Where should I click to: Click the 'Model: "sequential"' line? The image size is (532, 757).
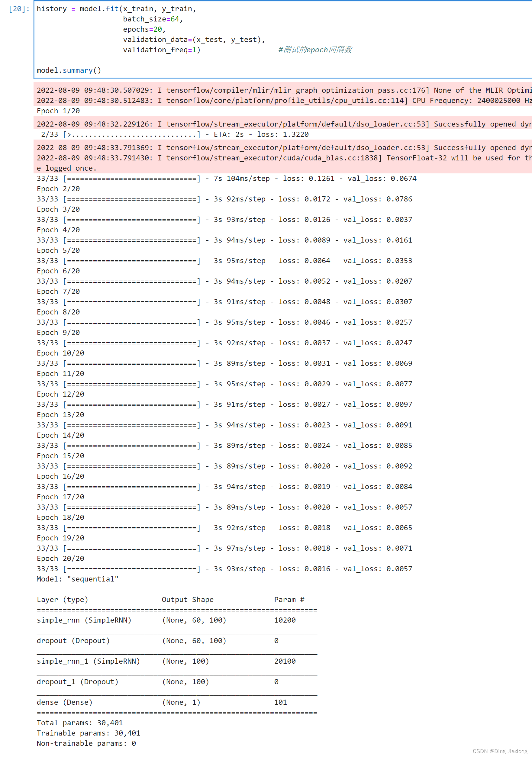[x=78, y=579]
